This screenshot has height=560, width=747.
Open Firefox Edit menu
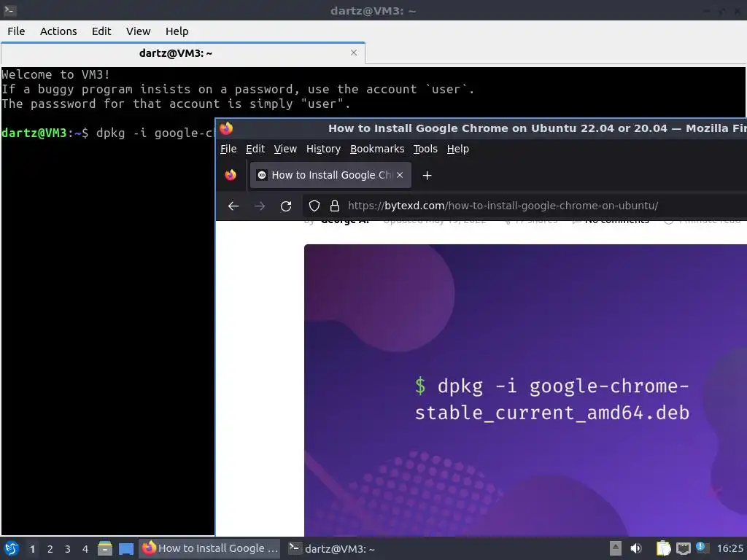click(255, 149)
